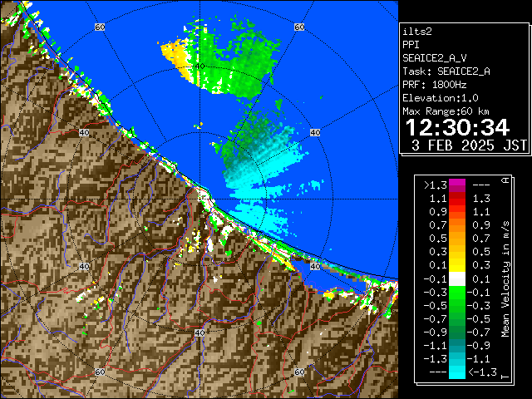Select the 'Elevation:1.0' text

click(441, 98)
